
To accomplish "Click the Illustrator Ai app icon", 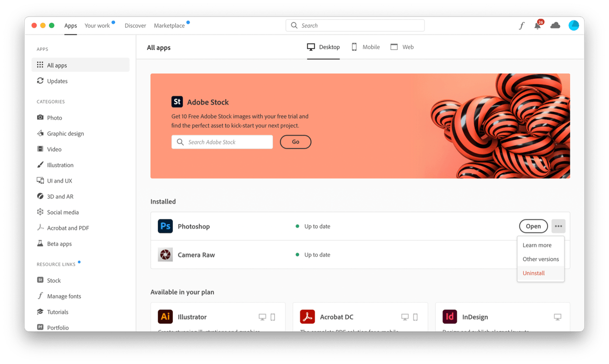I will click(165, 316).
